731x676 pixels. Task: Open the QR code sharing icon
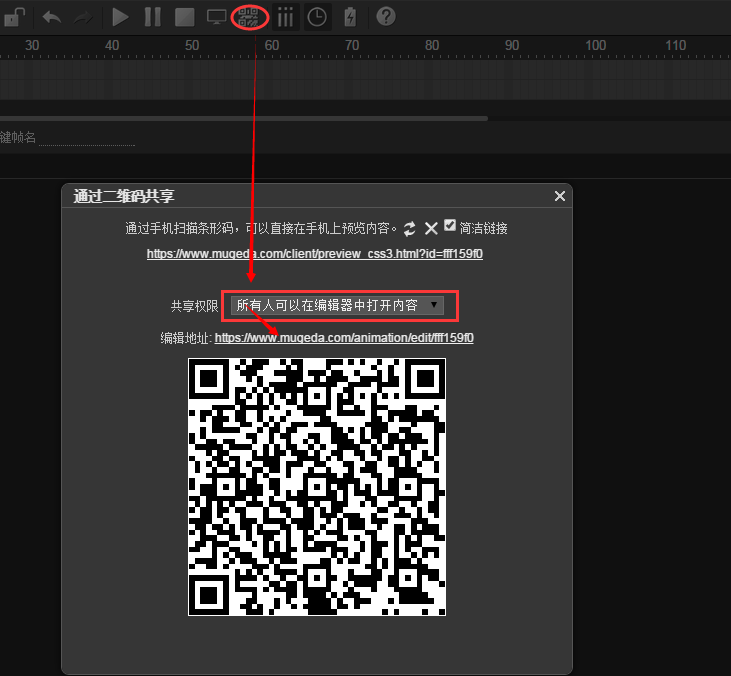tap(248, 17)
